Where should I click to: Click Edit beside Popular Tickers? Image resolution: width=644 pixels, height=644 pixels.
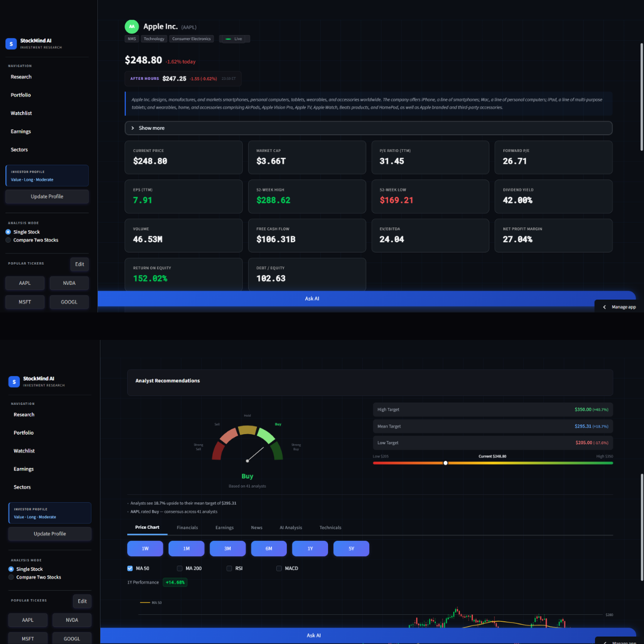coord(79,264)
